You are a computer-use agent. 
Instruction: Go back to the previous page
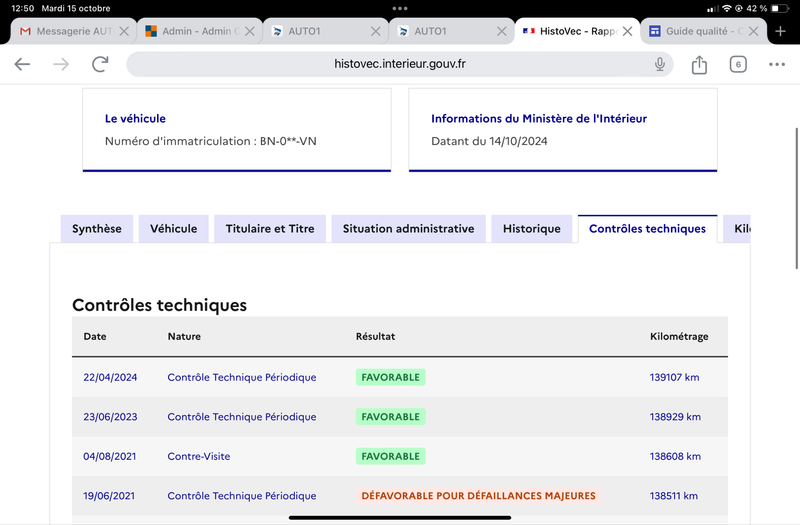pos(22,64)
